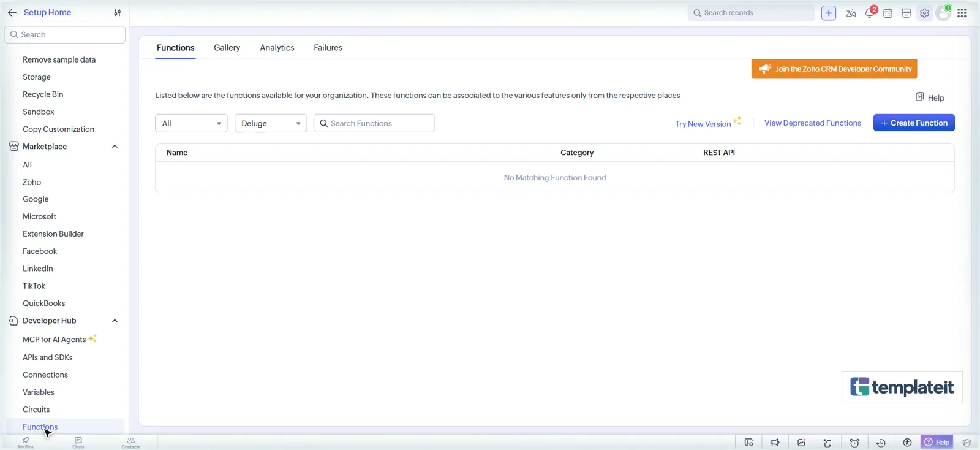
Task: Collapse the Developer Hub section chevron
Action: (115, 321)
